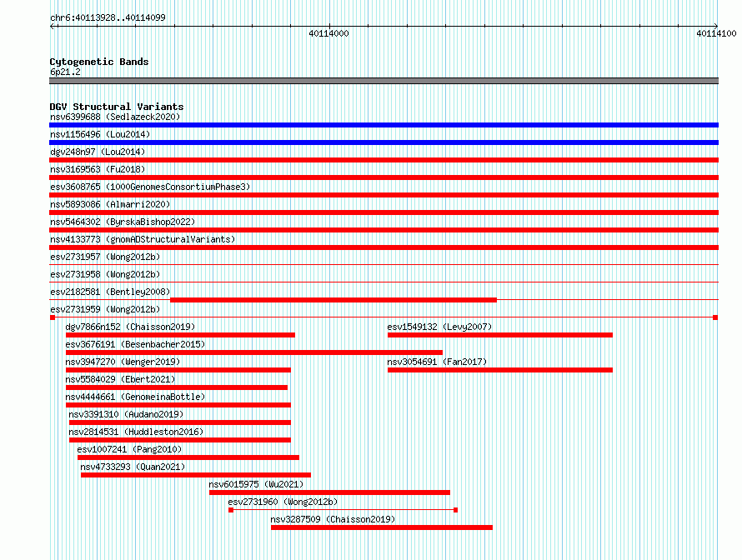
Task: Click nsv3391310 (Audano2019) label
Action: [x=126, y=414]
